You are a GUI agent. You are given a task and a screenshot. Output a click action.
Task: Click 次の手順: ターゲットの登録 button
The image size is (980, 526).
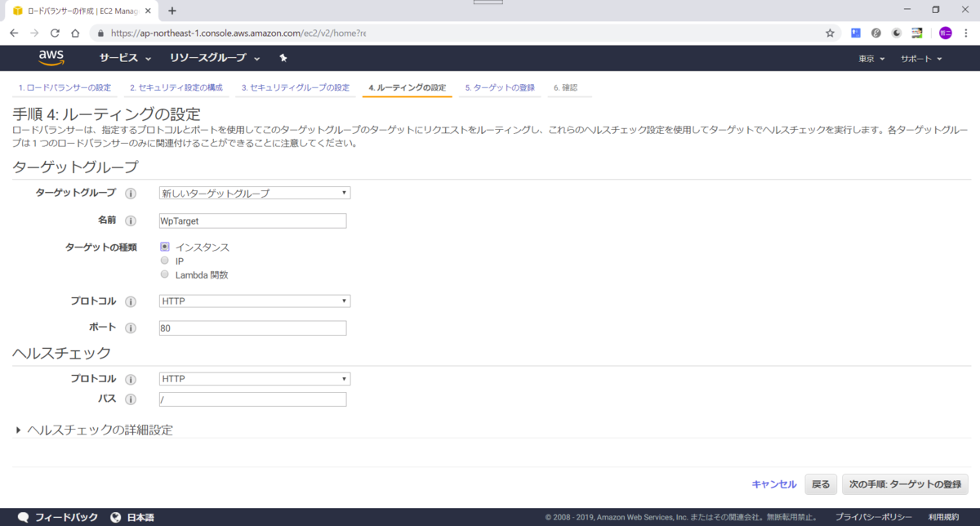pos(905,484)
